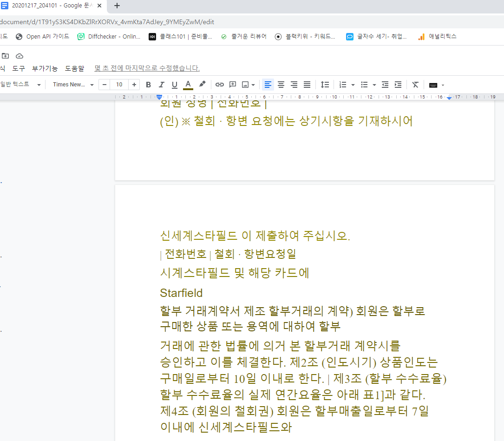Click the font size field showing 10
This screenshot has width=504, height=441.
click(x=119, y=85)
